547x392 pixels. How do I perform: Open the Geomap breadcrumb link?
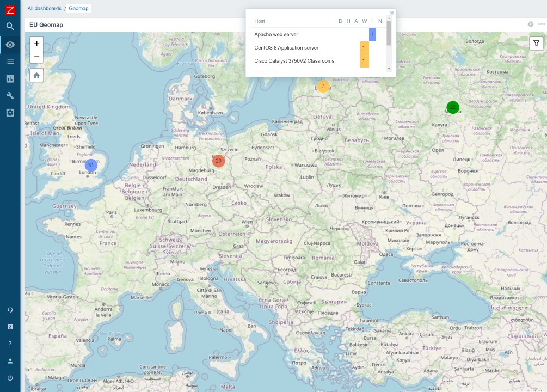pos(78,8)
